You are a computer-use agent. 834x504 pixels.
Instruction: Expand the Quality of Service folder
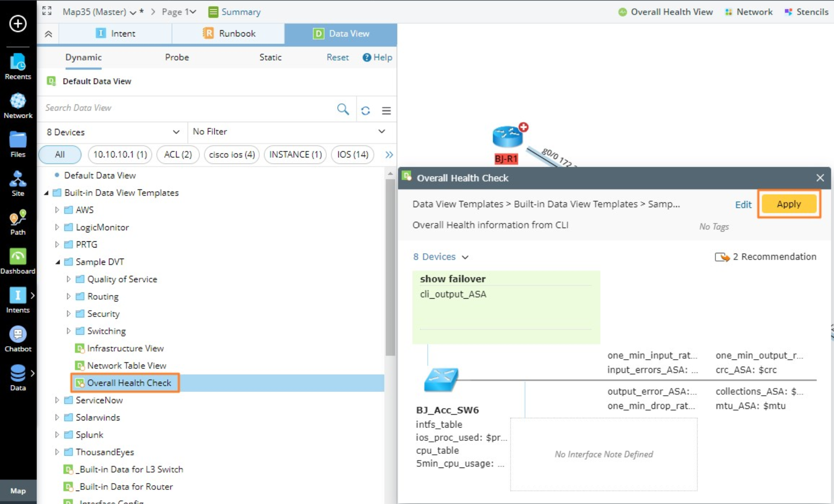coord(68,279)
